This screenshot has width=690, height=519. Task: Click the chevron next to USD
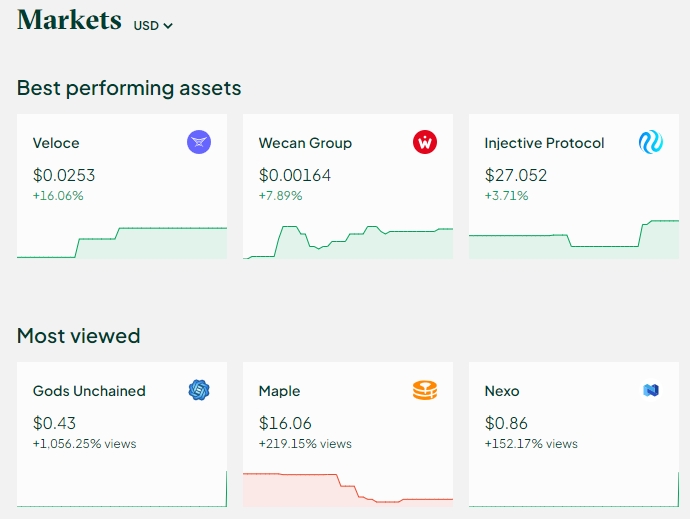pyautogui.click(x=168, y=26)
